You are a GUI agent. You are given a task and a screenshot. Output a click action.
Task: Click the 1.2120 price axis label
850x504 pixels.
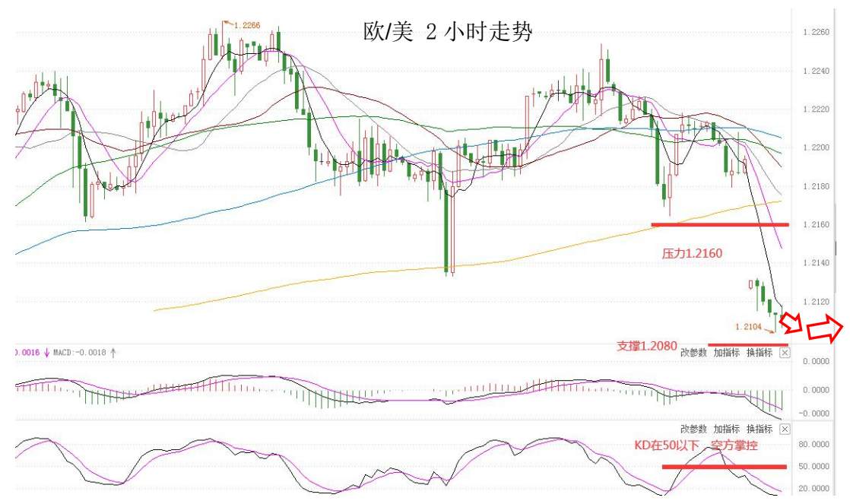click(816, 302)
